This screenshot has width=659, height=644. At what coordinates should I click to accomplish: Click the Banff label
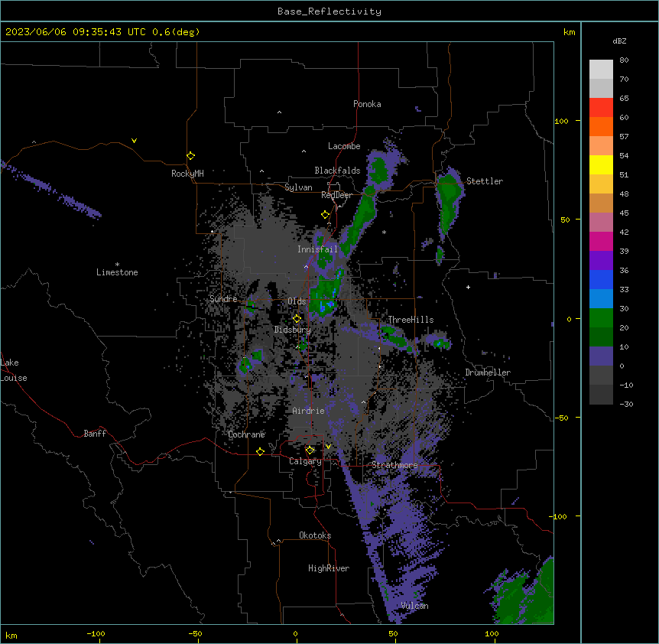pos(95,434)
